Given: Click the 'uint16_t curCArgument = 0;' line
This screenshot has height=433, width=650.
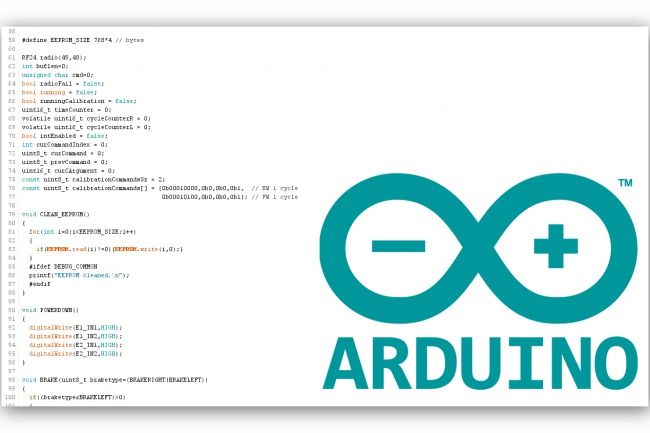Looking at the screenshot, I should click(x=68, y=171).
